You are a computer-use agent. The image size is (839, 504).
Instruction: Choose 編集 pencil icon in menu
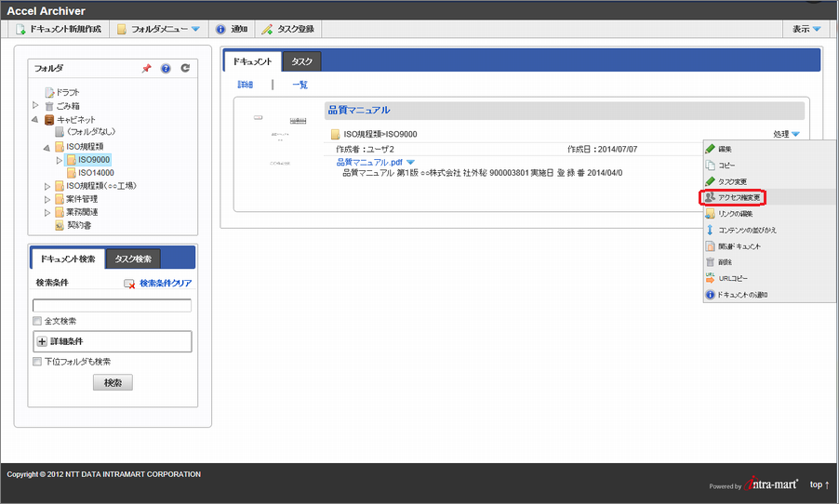(x=710, y=149)
